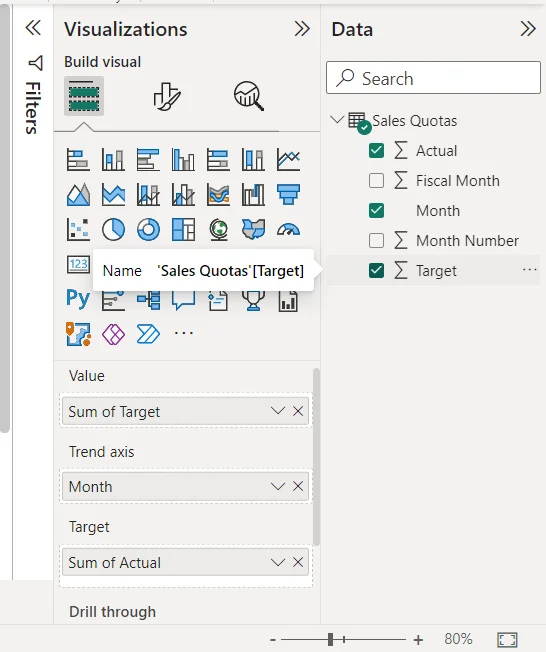Pick the treemap visualization
Image resolution: width=546 pixels, height=652 pixels.
[x=183, y=230]
